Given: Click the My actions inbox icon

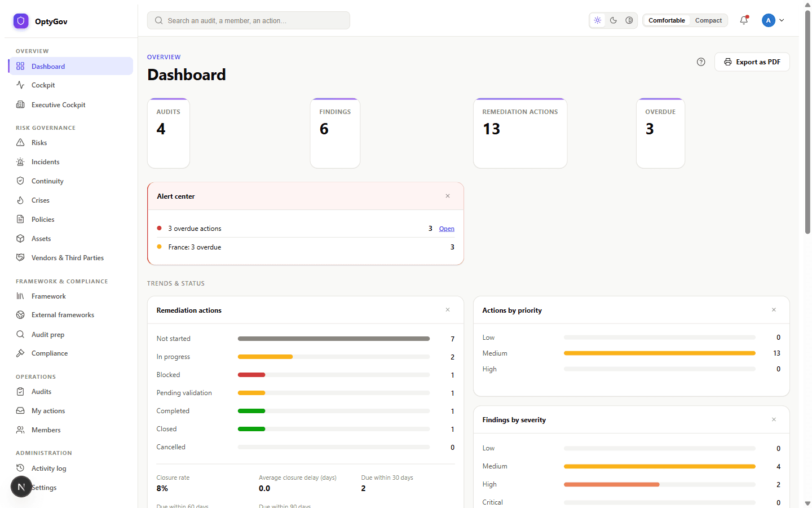Looking at the screenshot, I should (x=20, y=411).
